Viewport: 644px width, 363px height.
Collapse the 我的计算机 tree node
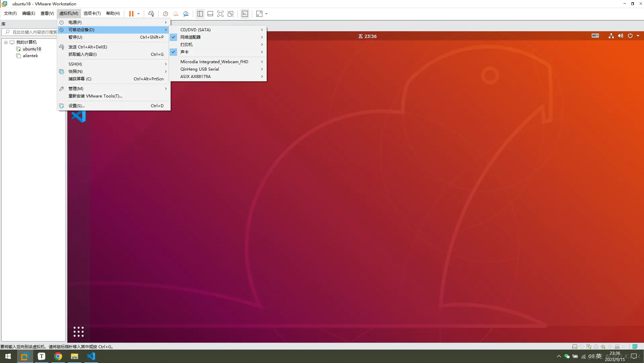[x=6, y=42]
